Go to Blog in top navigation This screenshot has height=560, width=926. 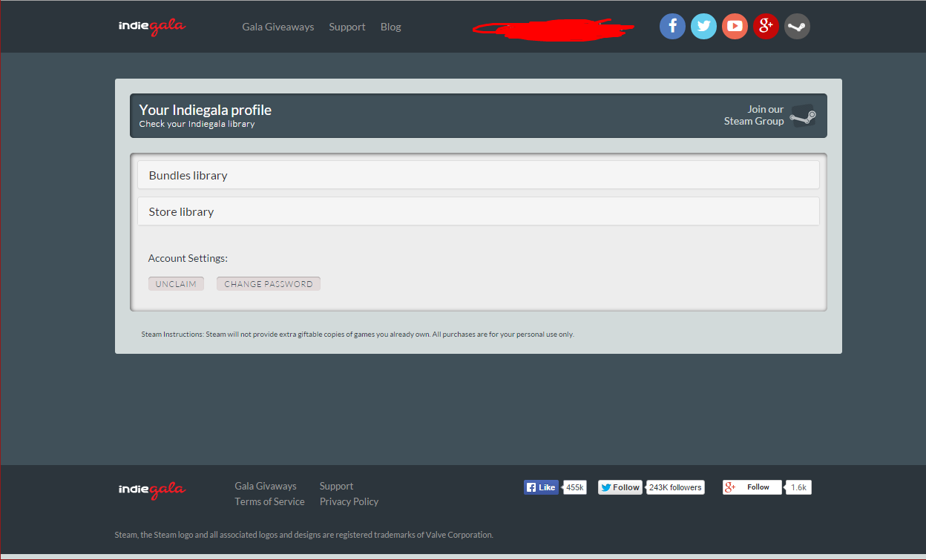coord(390,27)
